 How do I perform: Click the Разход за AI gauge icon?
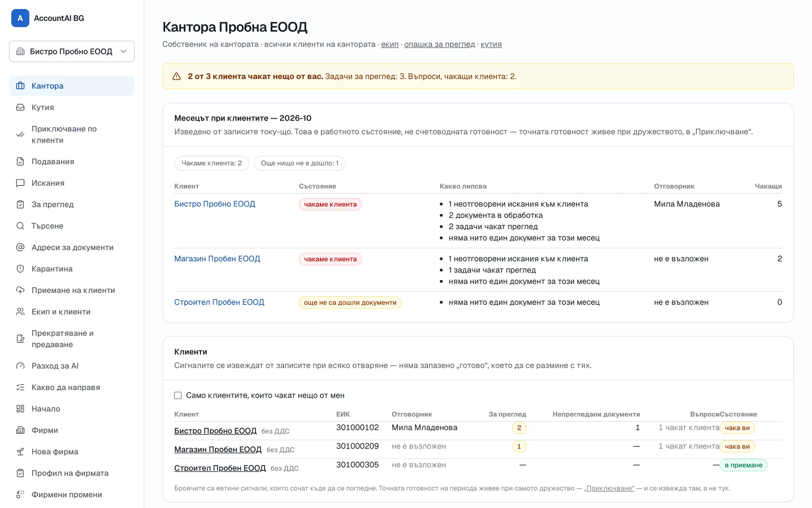[20, 366]
